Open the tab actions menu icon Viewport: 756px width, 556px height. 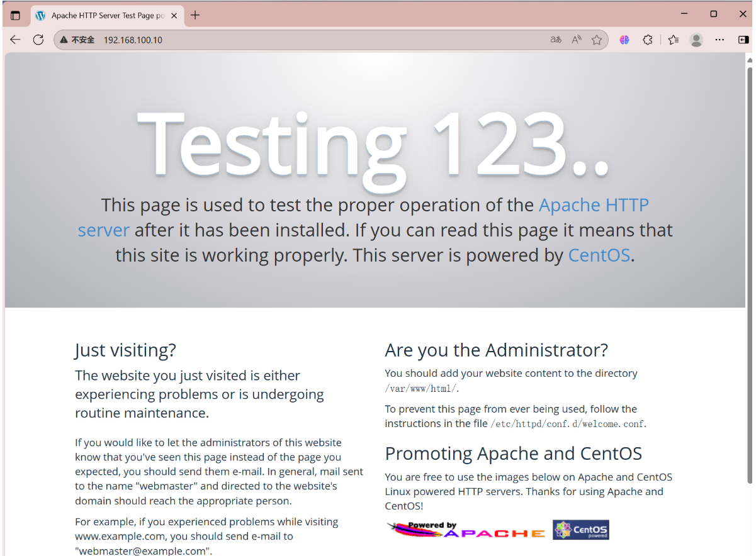(15, 15)
